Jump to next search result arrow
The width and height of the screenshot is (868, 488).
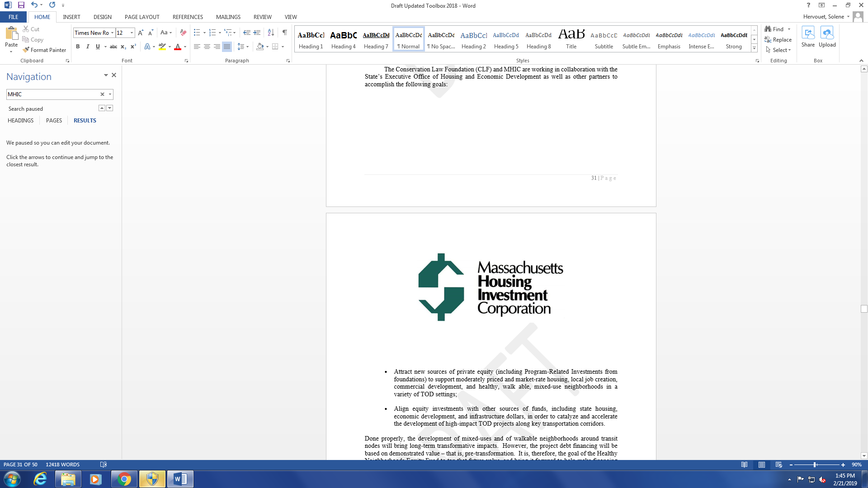[x=110, y=108]
